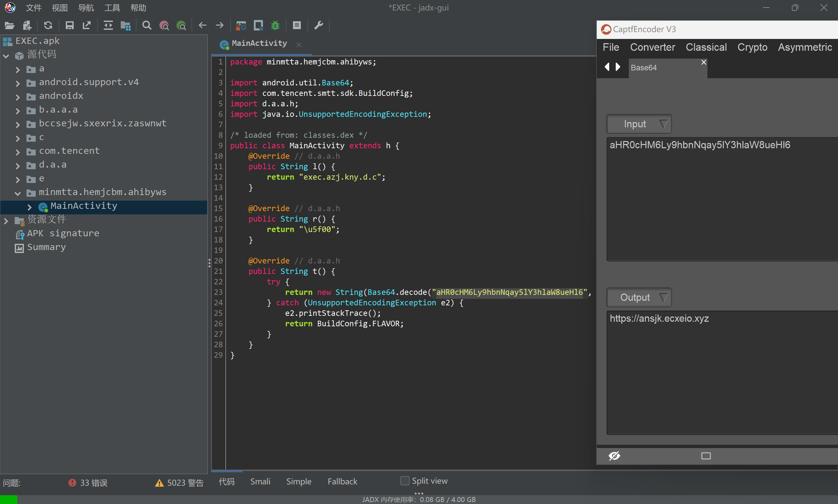838x504 pixels.
Task: Open the 文件 menu
Action: point(33,8)
